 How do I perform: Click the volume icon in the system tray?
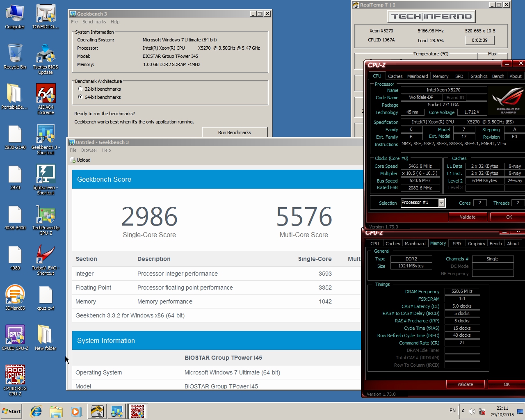tap(472, 411)
